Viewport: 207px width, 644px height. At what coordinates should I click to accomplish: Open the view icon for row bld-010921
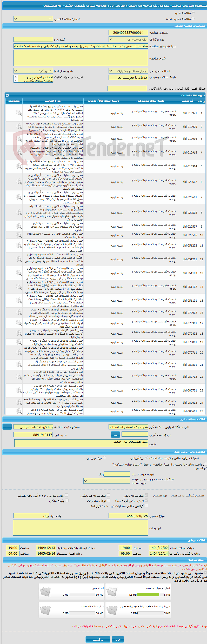tap(19, 113)
